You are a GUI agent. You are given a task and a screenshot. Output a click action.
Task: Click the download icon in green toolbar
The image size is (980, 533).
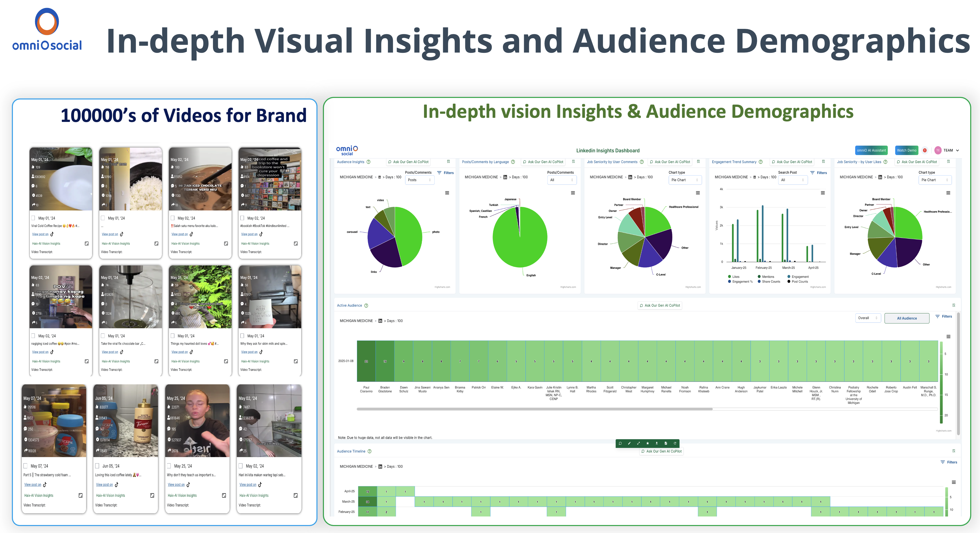[657, 443]
